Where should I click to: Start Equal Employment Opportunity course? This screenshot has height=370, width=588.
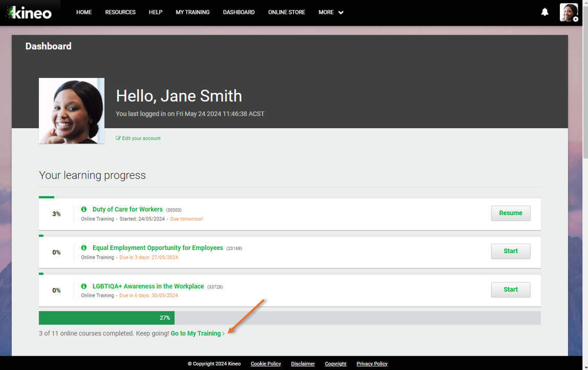point(510,251)
